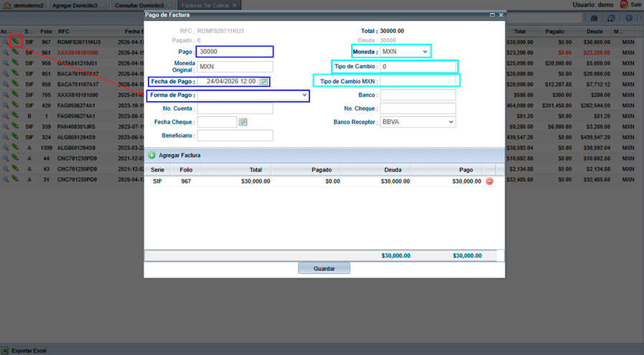Open the Fecha de Pago calendar picker

point(263,82)
